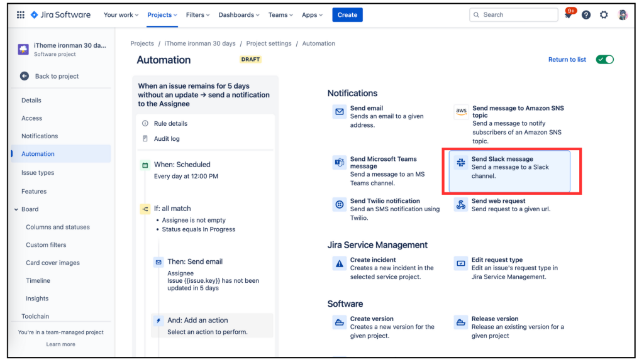Click the Back to project arrow icon
This screenshot has height=362, width=644.
point(25,76)
